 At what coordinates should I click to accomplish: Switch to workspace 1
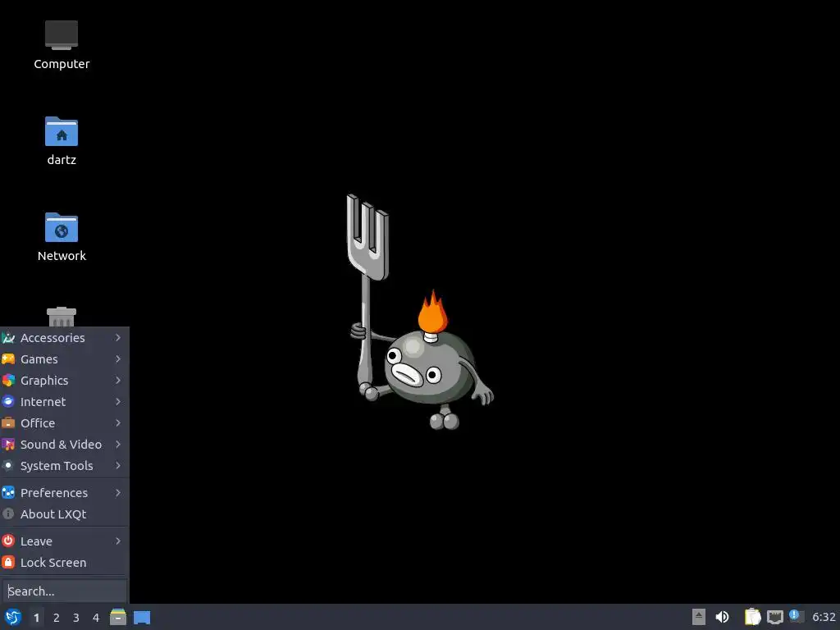(x=36, y=618)
